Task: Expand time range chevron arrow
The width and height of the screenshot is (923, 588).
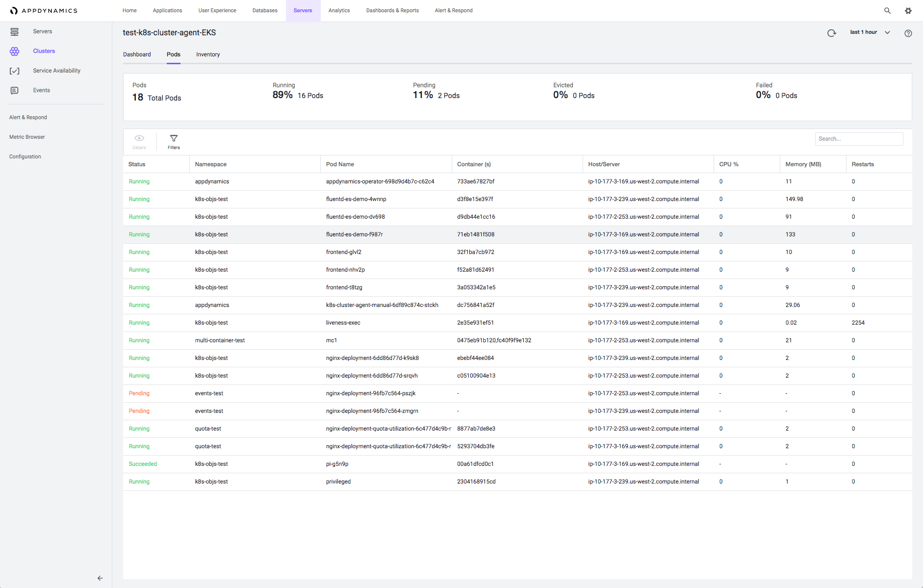Action: click(x=887, y=32)
